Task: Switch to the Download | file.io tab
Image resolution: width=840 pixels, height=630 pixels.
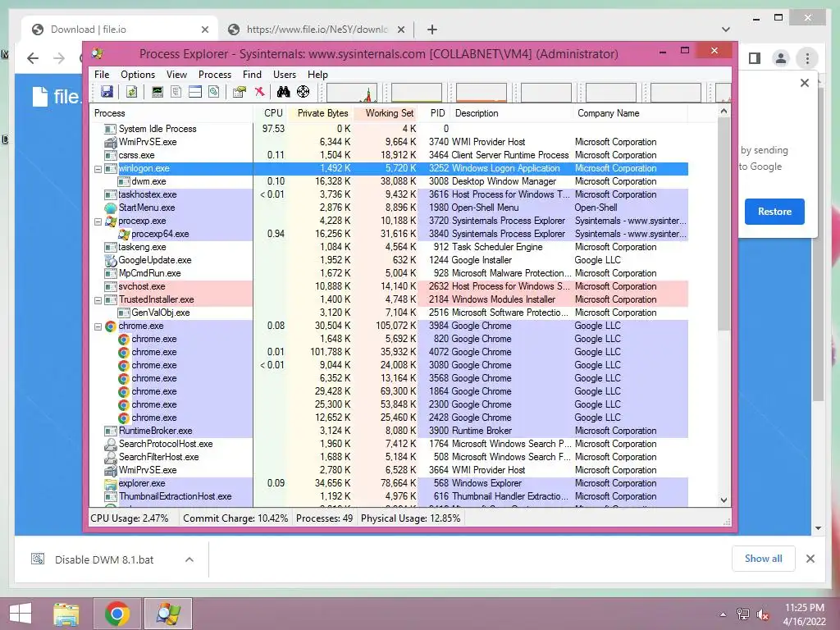Action: pos(120,30)
